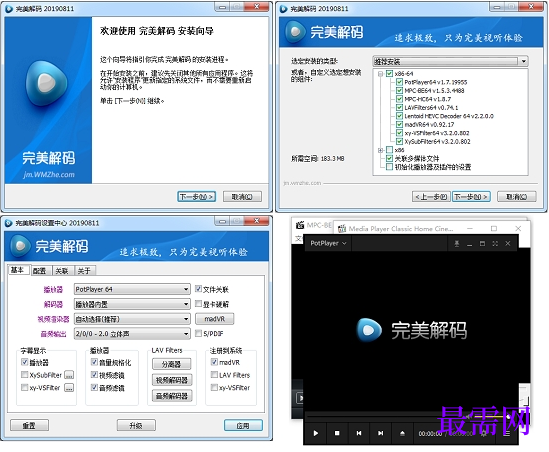Open PotPlayer playlist menu icon
This screenshot has height=452, width=549.
506,433
